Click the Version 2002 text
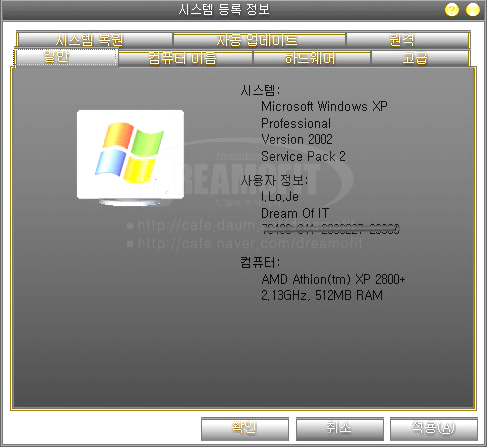Image resolution: width=487 pixels, height=447 pixels. pyautogui.click(x=297, y=139)
